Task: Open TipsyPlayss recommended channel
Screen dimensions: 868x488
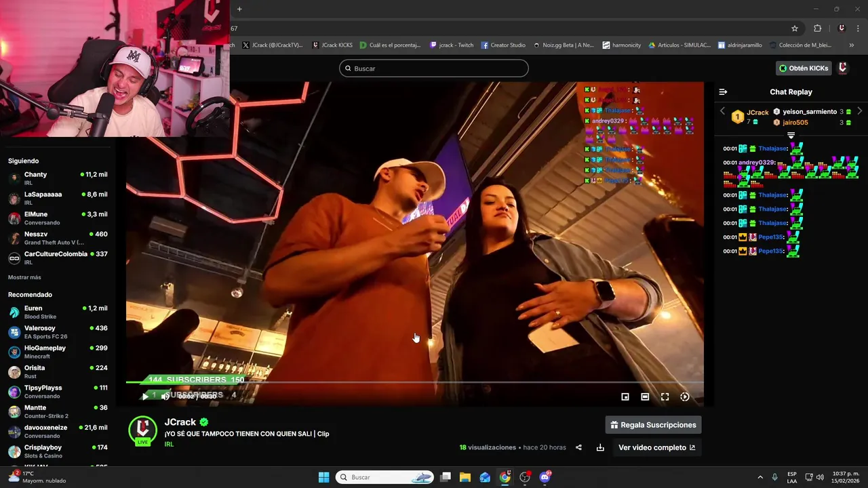Action: [58, 392]
